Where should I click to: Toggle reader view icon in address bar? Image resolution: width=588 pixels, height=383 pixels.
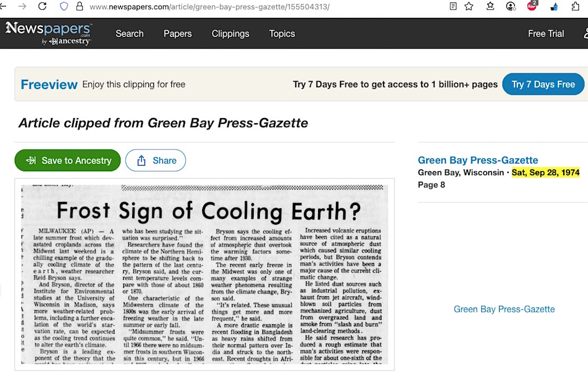pos(453,7)
